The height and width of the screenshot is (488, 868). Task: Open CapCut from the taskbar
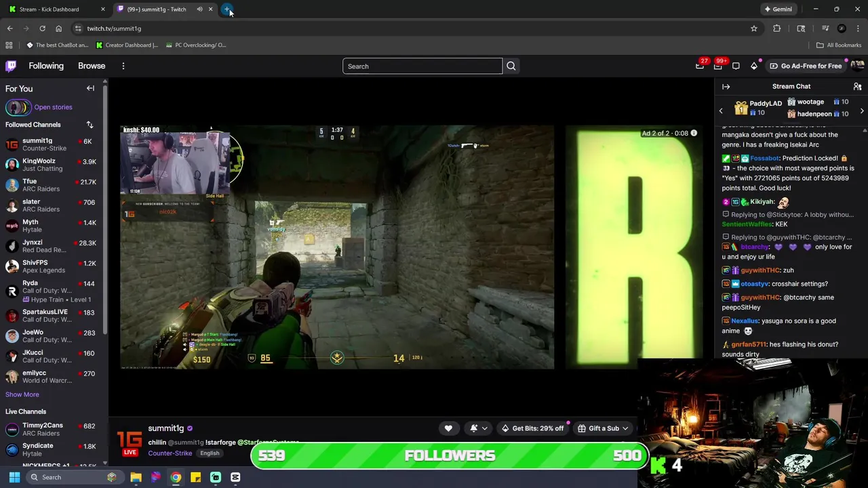pyautogui.click(x=235, y=477)
